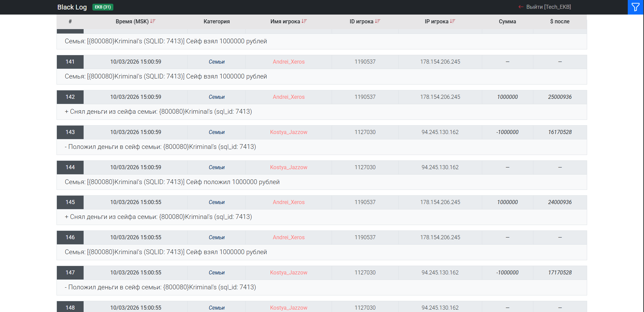
Task: Click player ID 1127030 in row 144
Action: (365, 168)
